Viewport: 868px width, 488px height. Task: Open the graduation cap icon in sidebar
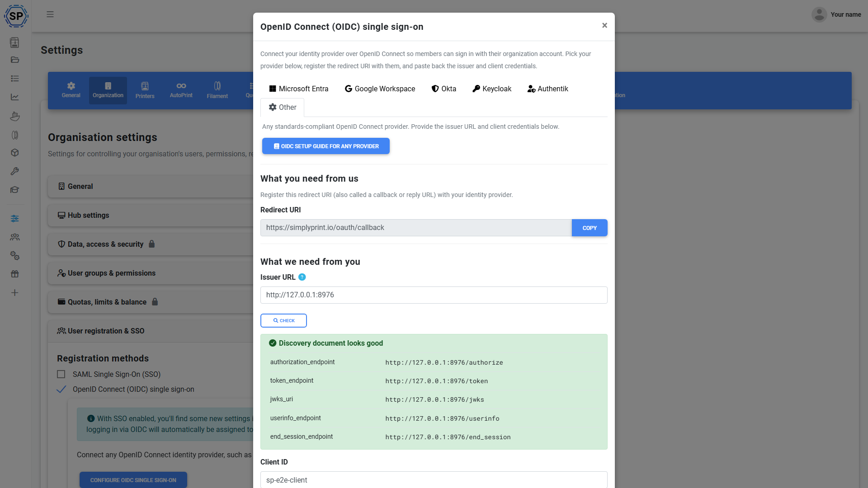click(x=15, y=190)
